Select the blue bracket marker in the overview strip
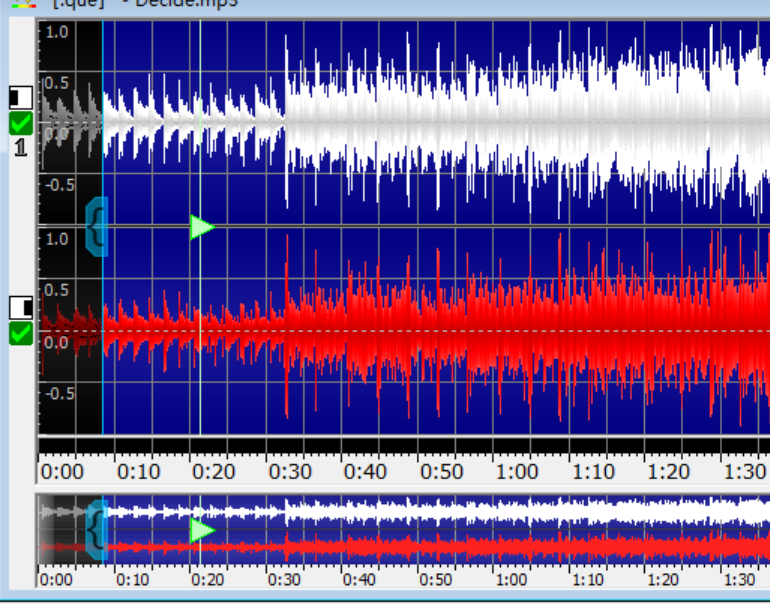Screen dimensions: 770x604 [x=96, y=528]
